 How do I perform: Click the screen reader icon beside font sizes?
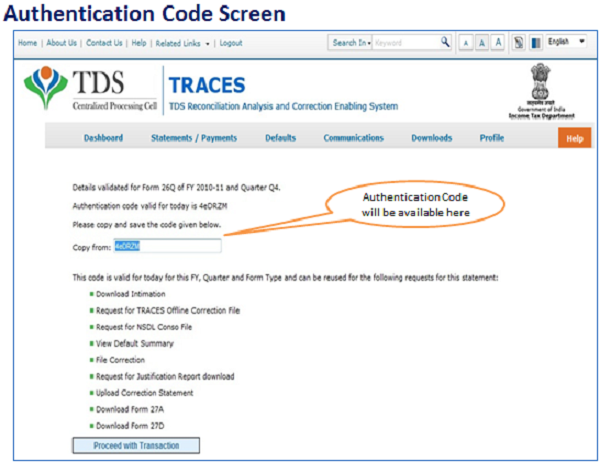point(519,44)
